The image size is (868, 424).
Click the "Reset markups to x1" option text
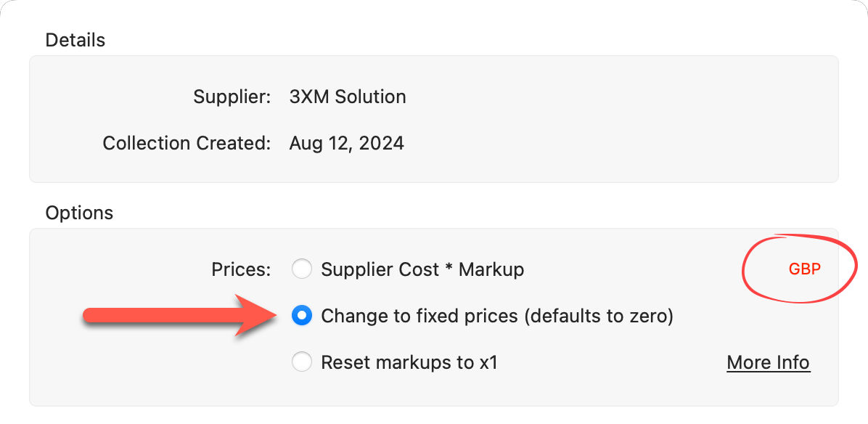pos(409,362)
